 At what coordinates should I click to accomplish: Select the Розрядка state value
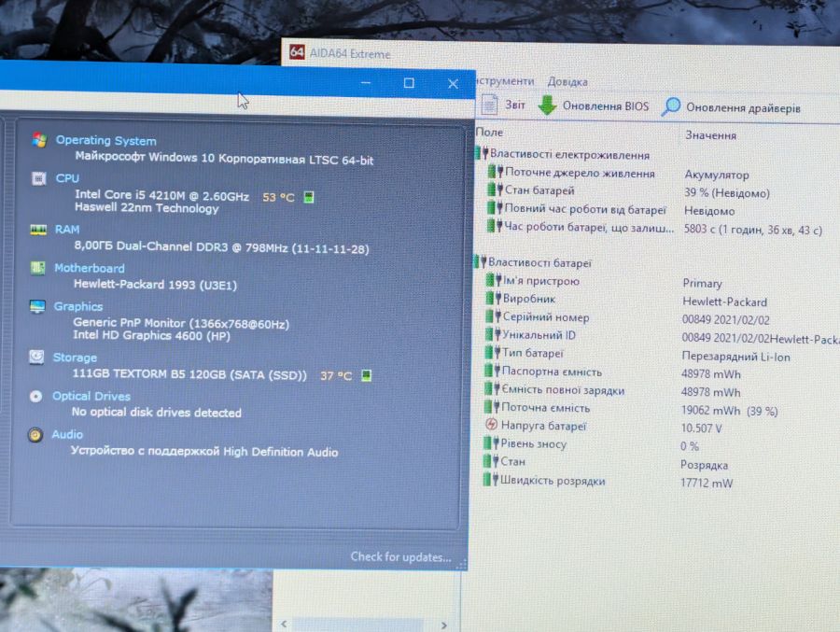point(704,465)
